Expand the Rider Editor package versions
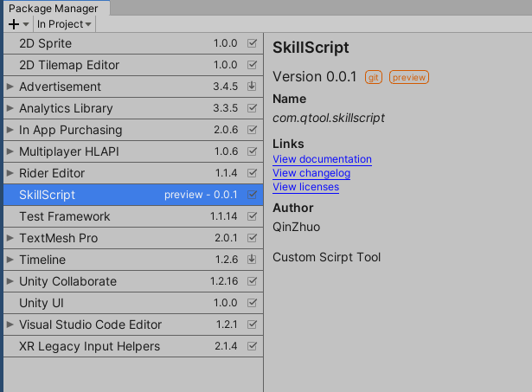532x392 pixels. click(10, 173)
